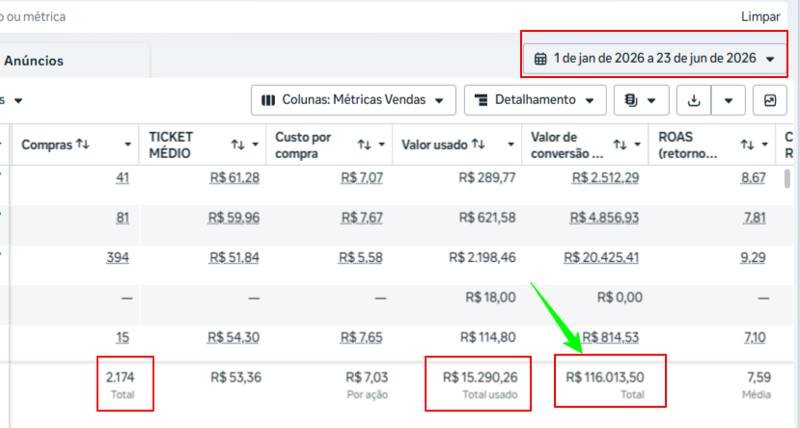Screen dimensions: 800x428
Task: Click cost per purchase R$ 7,07
Action: coord(362,178)
